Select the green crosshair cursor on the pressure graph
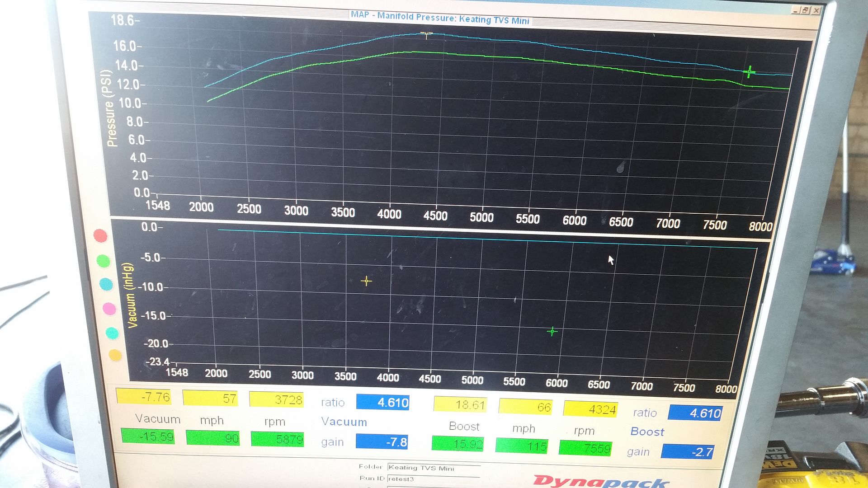Screen dimensions: 868x488 (x=750, y=72)
